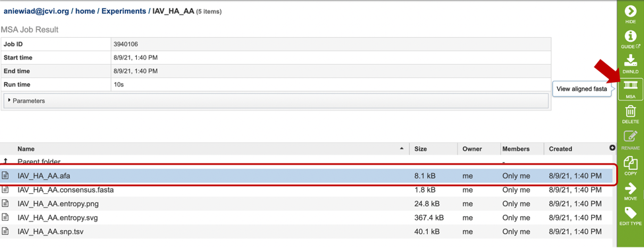Select the EDIT TYPE tag icon
644x248 pixels.
pyautogui.click(x=630, y=213)
